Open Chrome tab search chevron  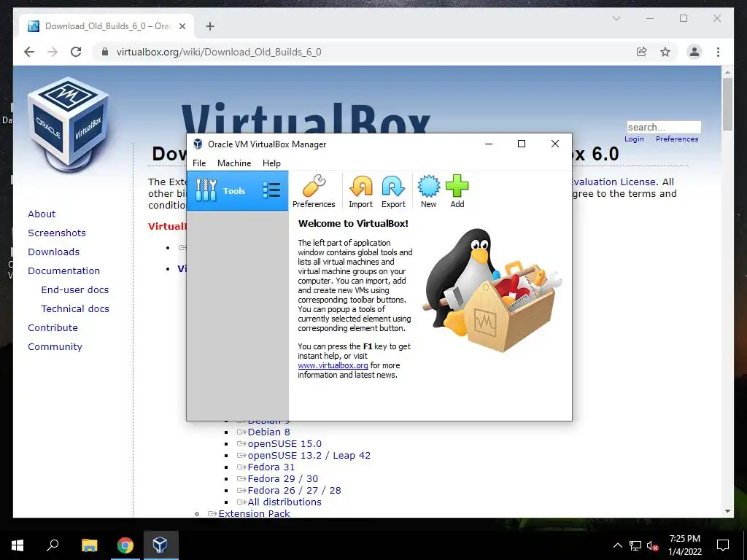pos(616,18)
